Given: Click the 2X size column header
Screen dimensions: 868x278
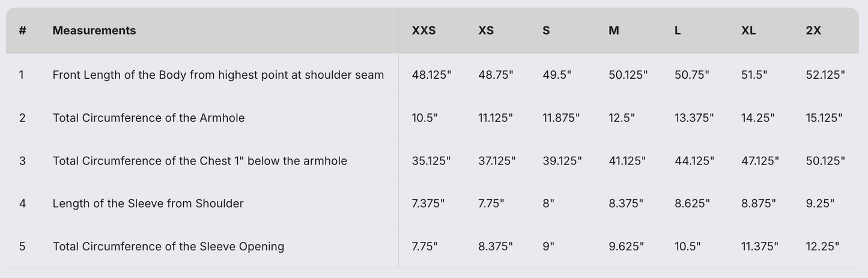Looking at the screenshot, I should [x=813, y=31].
